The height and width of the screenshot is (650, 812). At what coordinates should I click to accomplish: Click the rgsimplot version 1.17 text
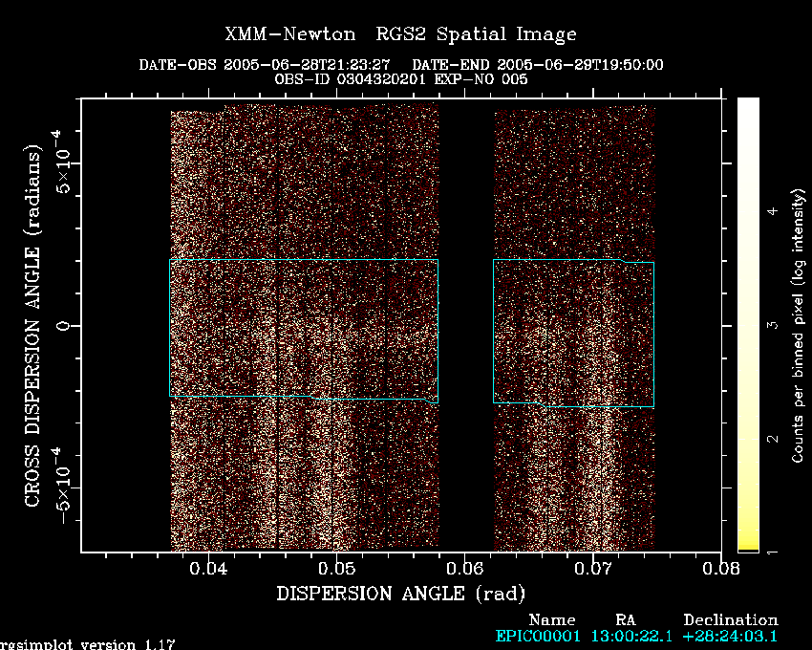tap(87, 644)
